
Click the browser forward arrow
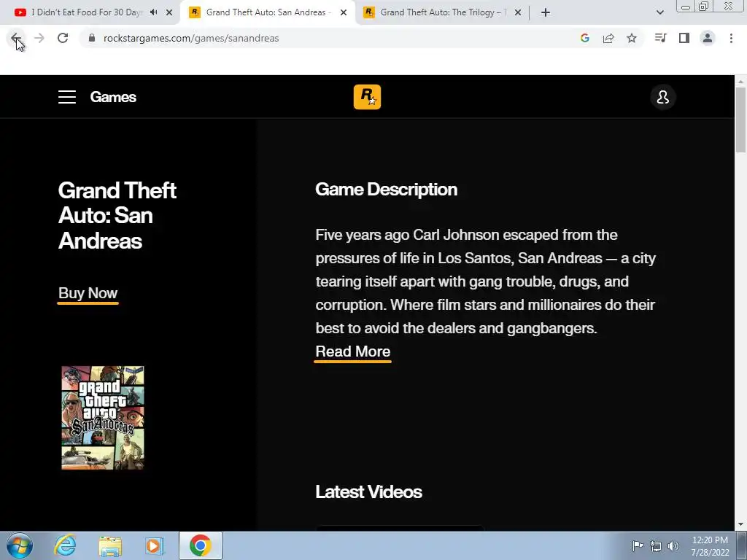click(x=39, y=38)
